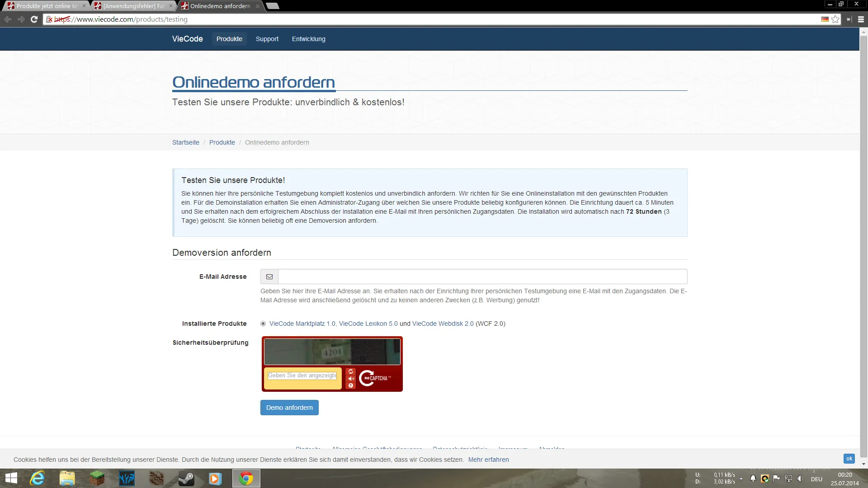The width and height of the screenshot is (868, 488).
Task: Focus the captcha text input field
Action: tap(302, 375)
